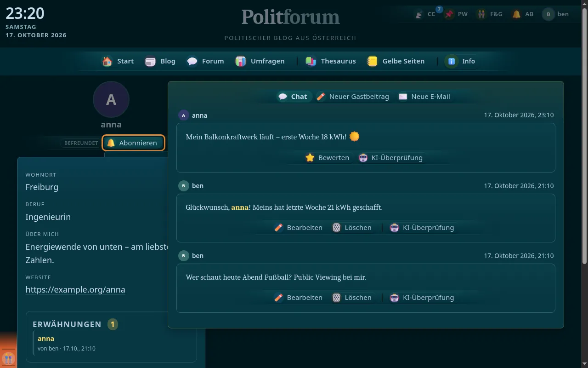The image size is (588, 368).
Task: Edit ben's Glückwunsch message
Action: point(299,228)
